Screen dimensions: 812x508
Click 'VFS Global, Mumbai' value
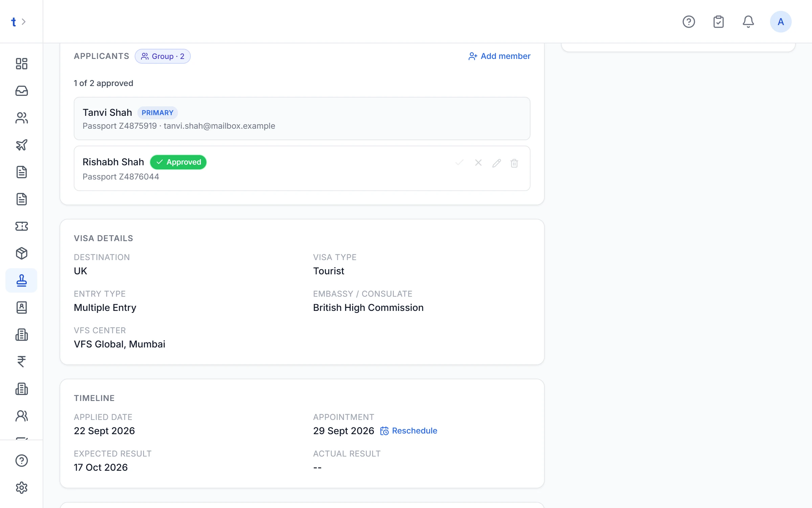[x=119, y=344]
